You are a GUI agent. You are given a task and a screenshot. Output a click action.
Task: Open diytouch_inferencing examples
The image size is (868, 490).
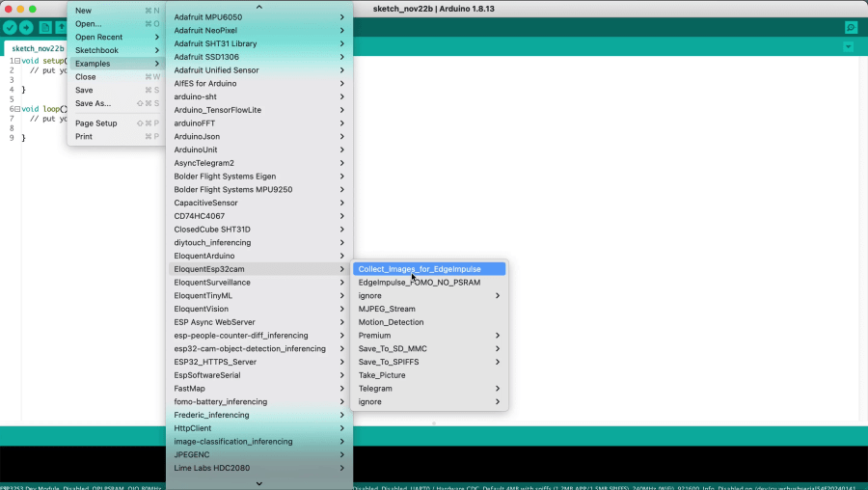tap(259, 243)
